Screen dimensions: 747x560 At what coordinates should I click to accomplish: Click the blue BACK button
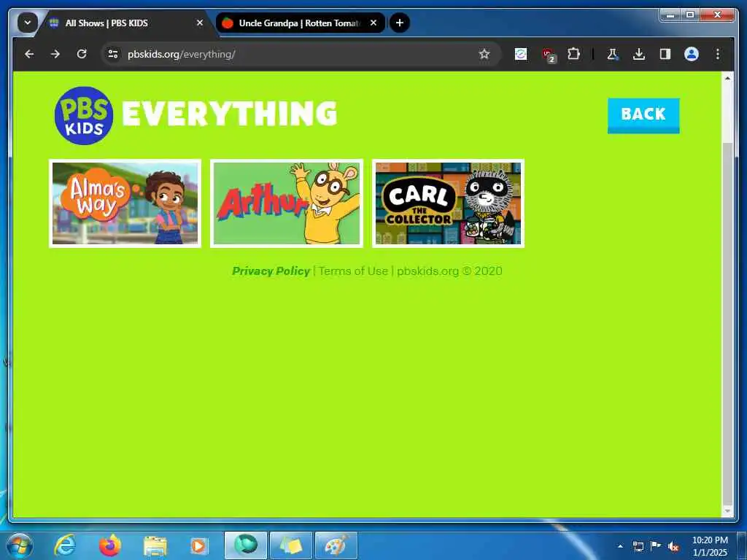coord(643,116)
